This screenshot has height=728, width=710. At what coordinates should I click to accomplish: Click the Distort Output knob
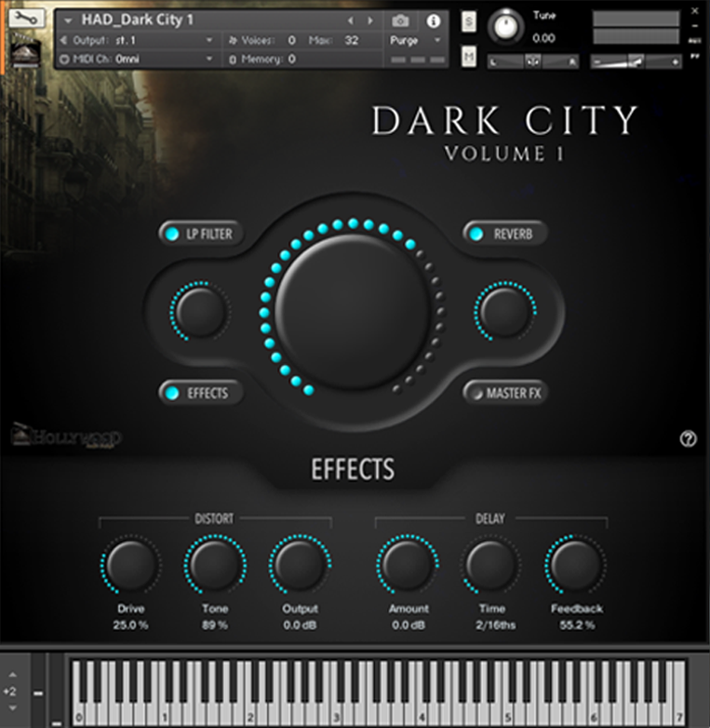click(300, 565)
